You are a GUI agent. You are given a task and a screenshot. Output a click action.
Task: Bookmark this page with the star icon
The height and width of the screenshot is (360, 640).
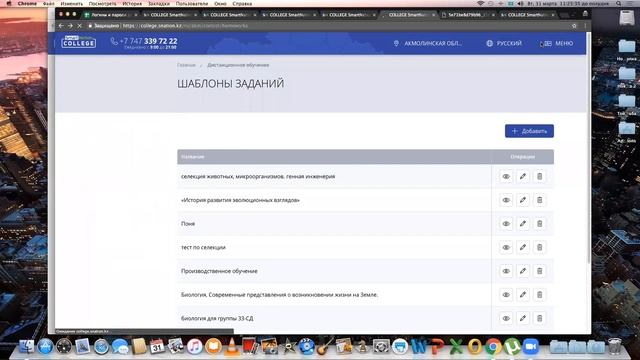(574, 26)
